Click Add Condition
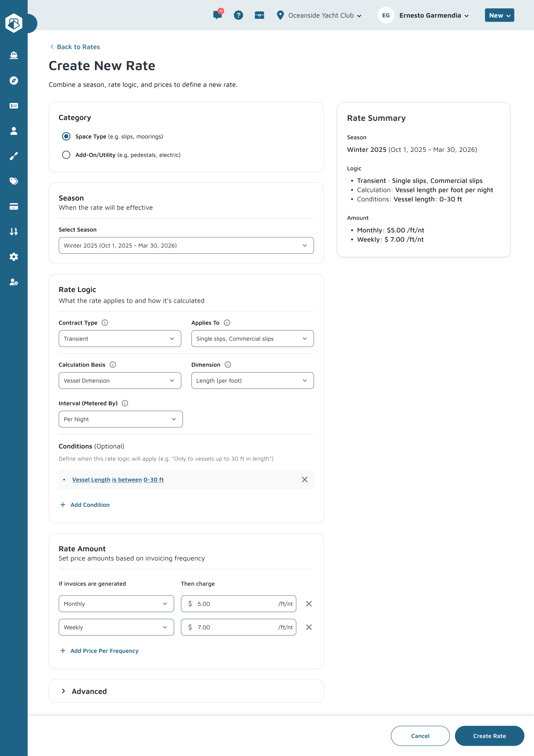 85,505
